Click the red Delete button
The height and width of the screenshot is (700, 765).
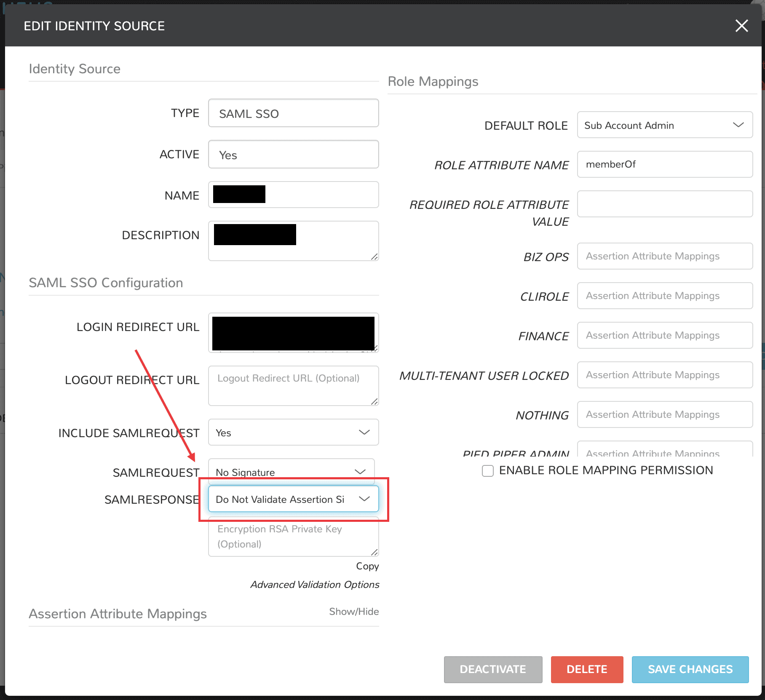coord(587,669)
